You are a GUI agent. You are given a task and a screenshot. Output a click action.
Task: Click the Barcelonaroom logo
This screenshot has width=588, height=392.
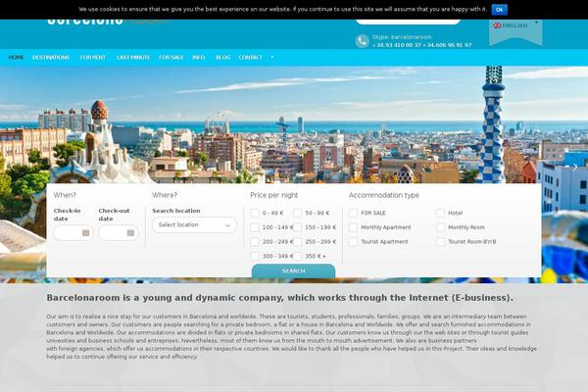pos(107,21)
